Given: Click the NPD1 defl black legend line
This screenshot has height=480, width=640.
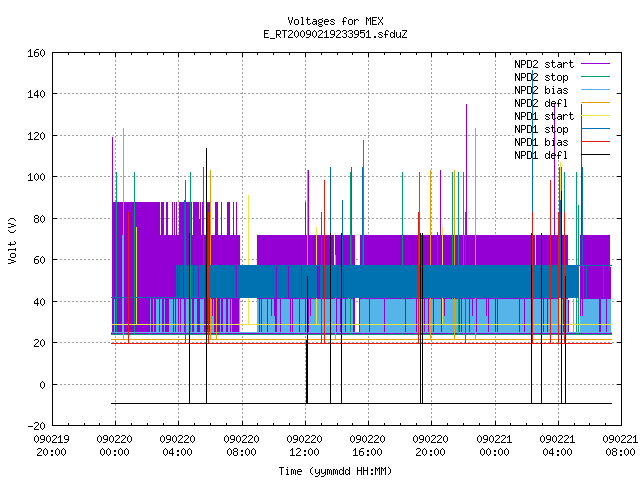Looking at the screenshot, I should [596, 155].
